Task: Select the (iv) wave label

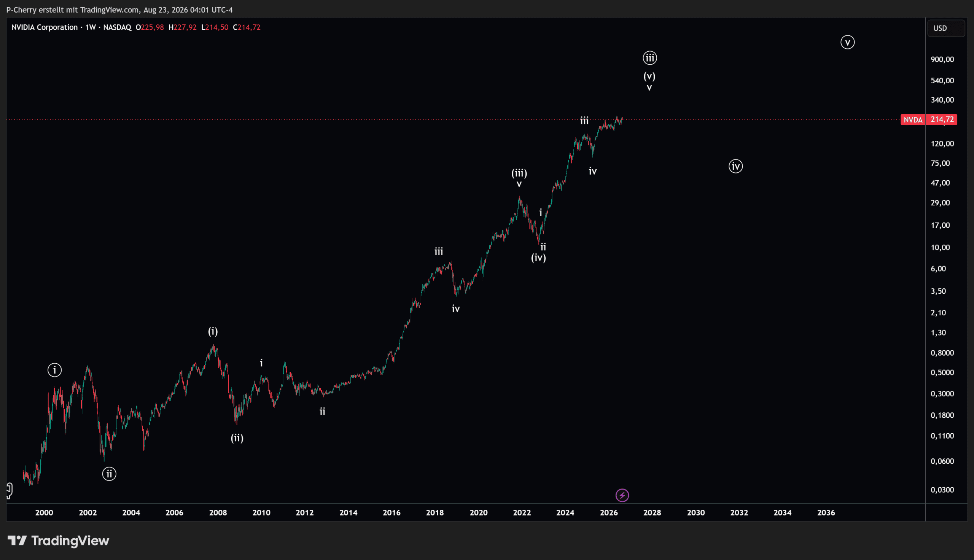Action: click(538, 258)
